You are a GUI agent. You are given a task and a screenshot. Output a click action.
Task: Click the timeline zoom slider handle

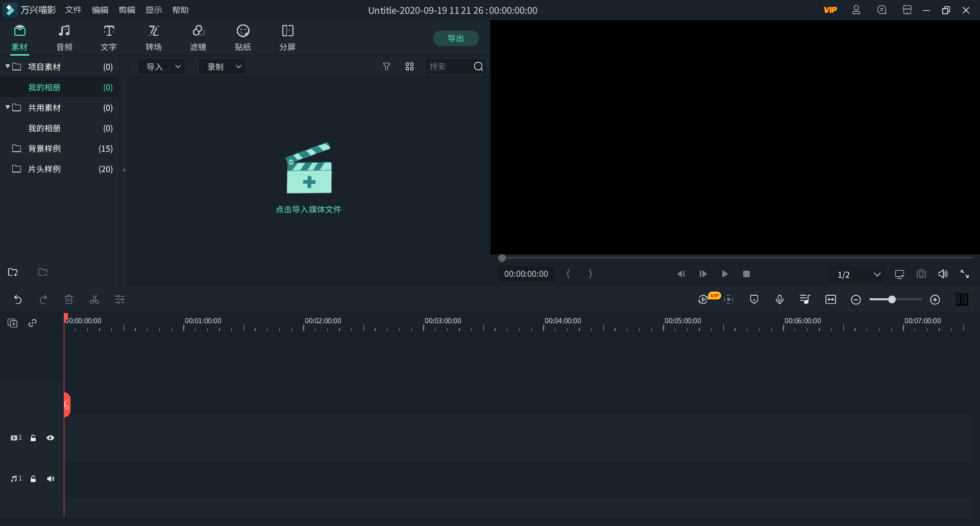[892, 300]
